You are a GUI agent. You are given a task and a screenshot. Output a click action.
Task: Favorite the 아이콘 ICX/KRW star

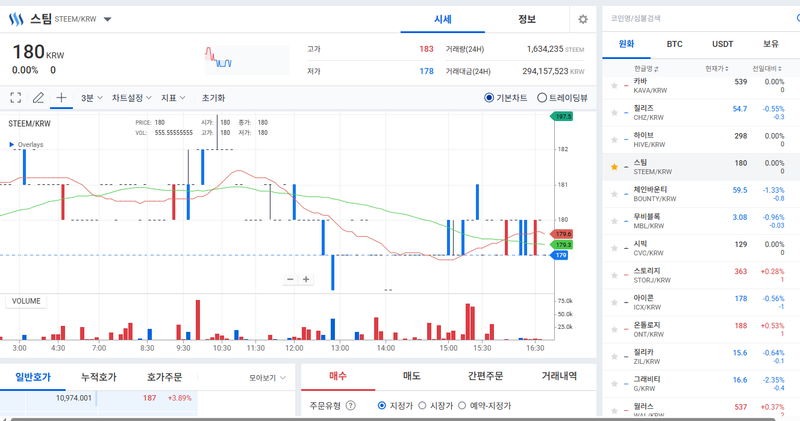pos(614,302)
